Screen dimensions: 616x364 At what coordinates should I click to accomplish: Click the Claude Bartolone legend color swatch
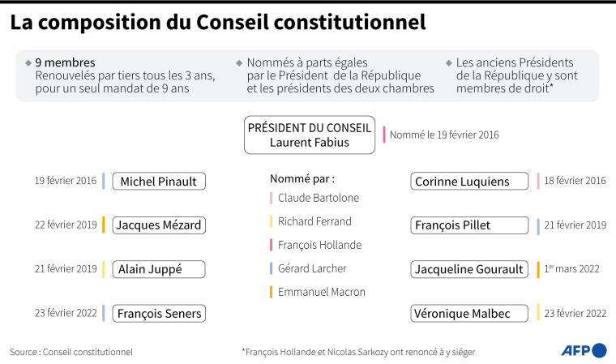[x=271, y=198]
